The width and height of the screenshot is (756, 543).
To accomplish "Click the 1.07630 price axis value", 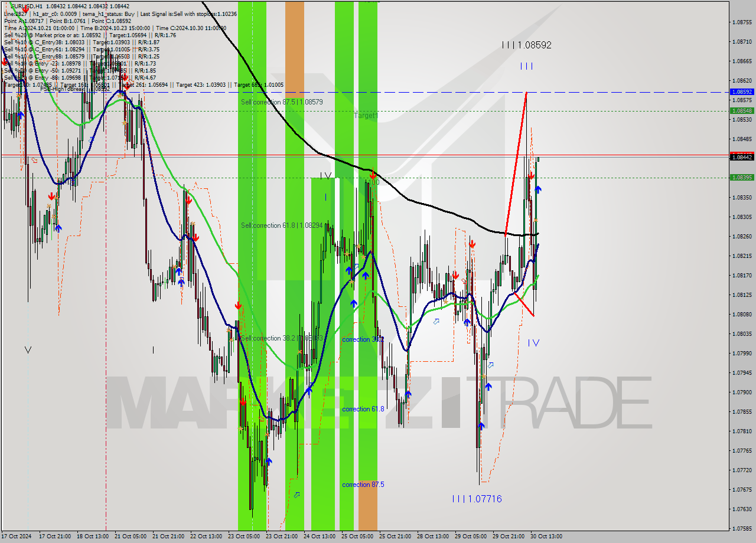I will point(742,509).
